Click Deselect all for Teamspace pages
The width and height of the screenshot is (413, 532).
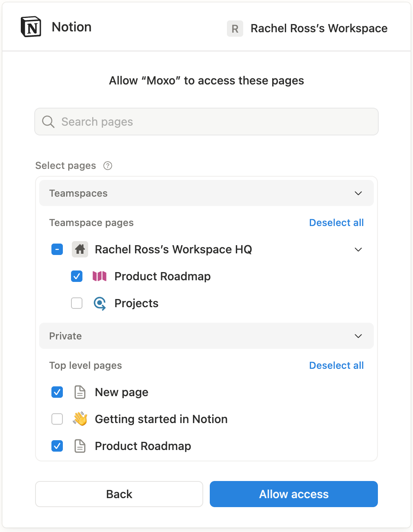[336, 223]
